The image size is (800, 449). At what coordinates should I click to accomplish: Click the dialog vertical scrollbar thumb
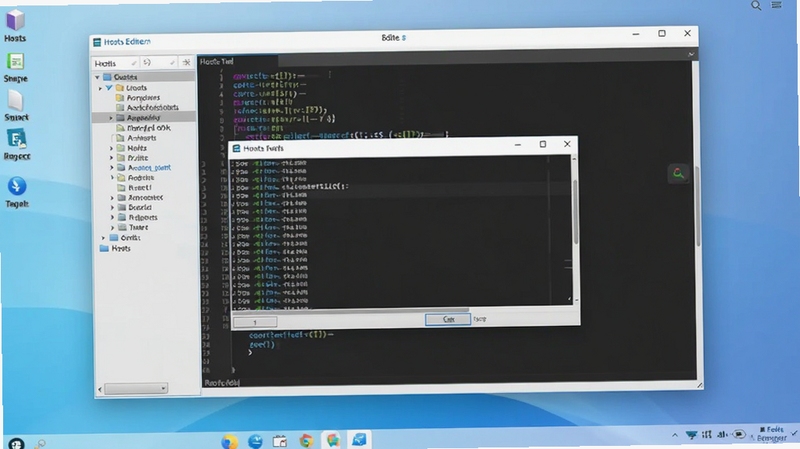pyautogui.click(x=575, y=212)
